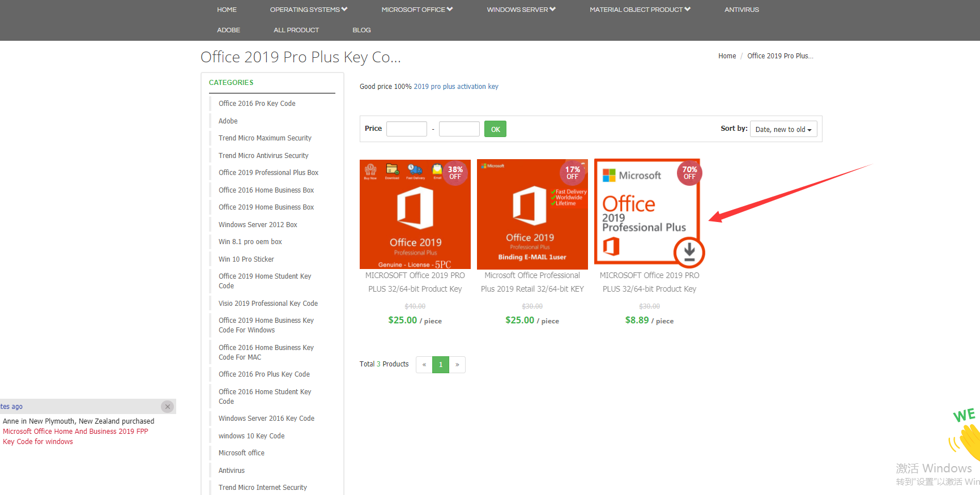
Task: Click the 70% OFF discount badge
Action: pyautogui.click(x=689, y=173)
